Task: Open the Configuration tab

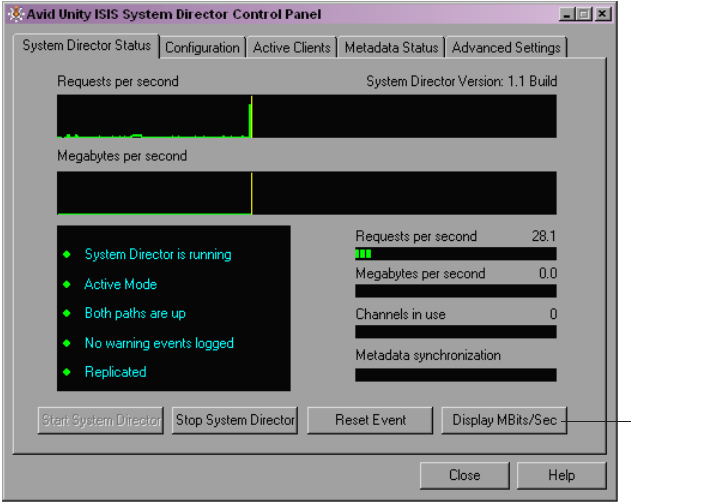Action: [202, 48]
